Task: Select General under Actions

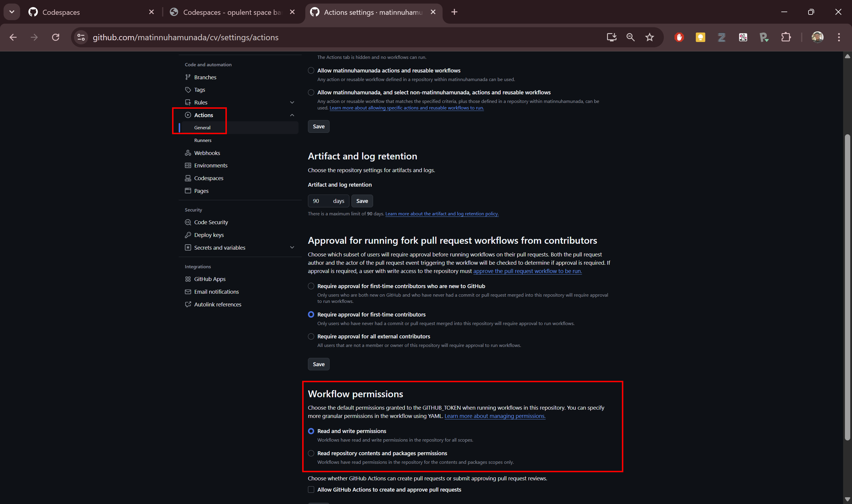Action: (202, 127)
